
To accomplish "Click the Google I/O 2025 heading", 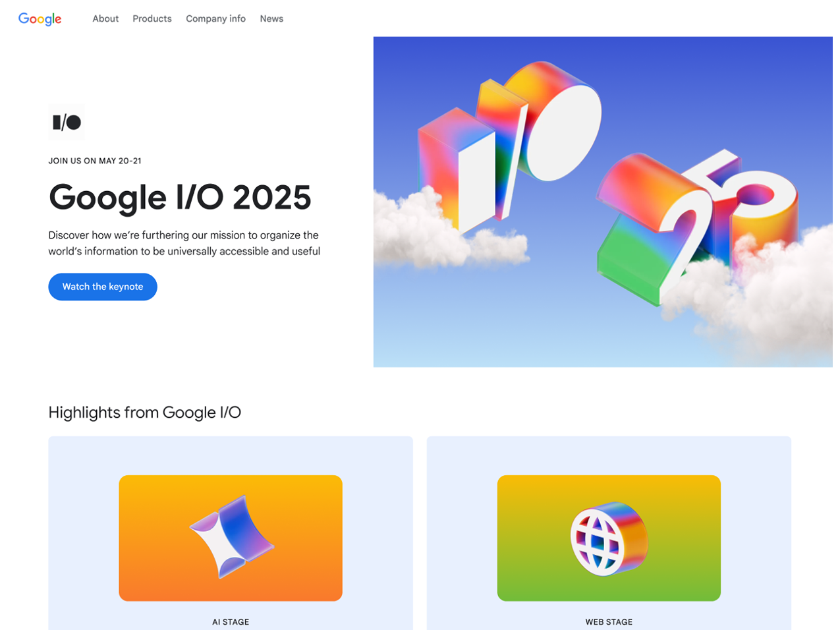I will [180, 197].
